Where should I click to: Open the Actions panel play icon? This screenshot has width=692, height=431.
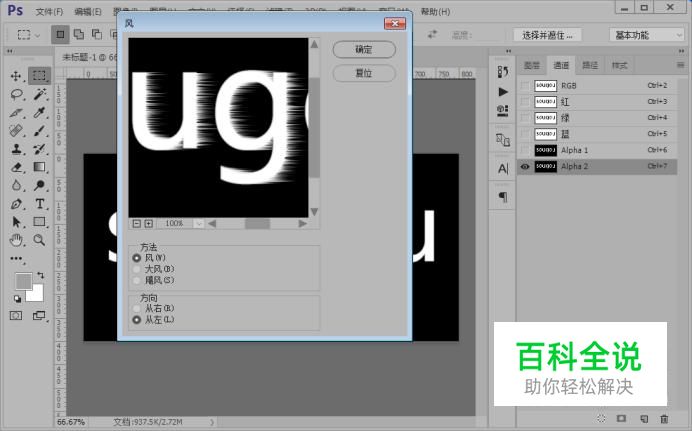click(503, 92)
